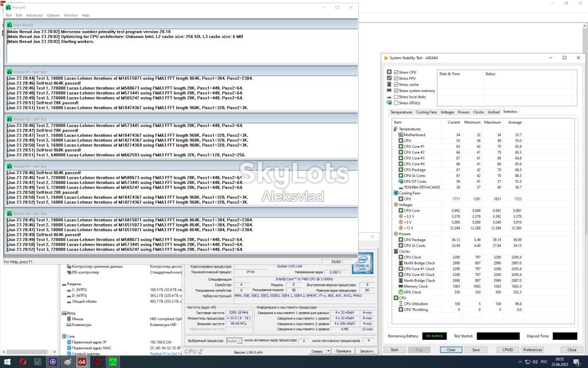Viewport: 588px width, 368px height.
Task: Uncheck the Stress CPU checkbox
Action: pyautogui.click(x=396, y=72)
